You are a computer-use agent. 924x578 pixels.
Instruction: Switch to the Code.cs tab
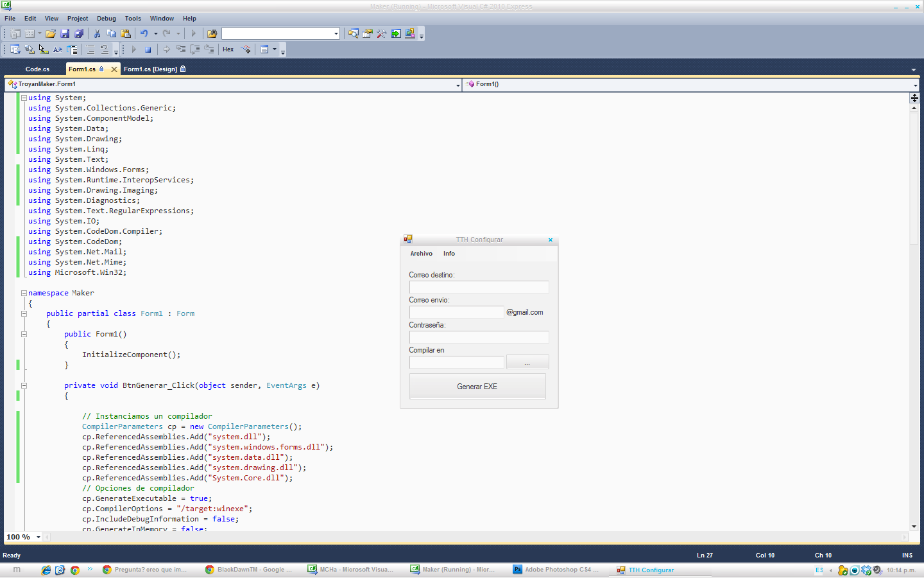point(37,69)
